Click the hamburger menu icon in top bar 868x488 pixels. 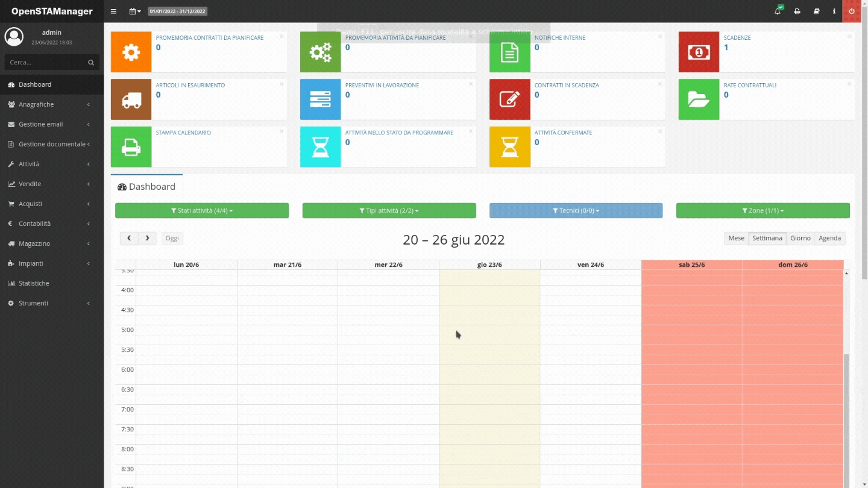[x=114, y=11]
